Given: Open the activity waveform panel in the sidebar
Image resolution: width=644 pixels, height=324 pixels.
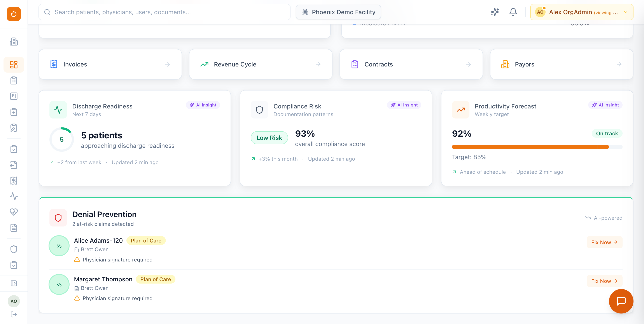Looking at the screenshot, I should point(14,196).
